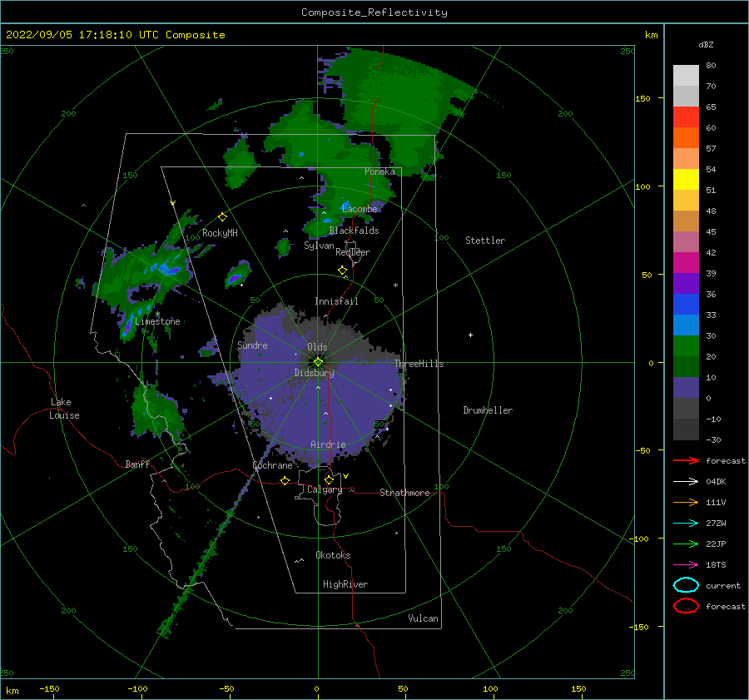Click the yellow V marker northwest of RockyMH

pos(173,203)
